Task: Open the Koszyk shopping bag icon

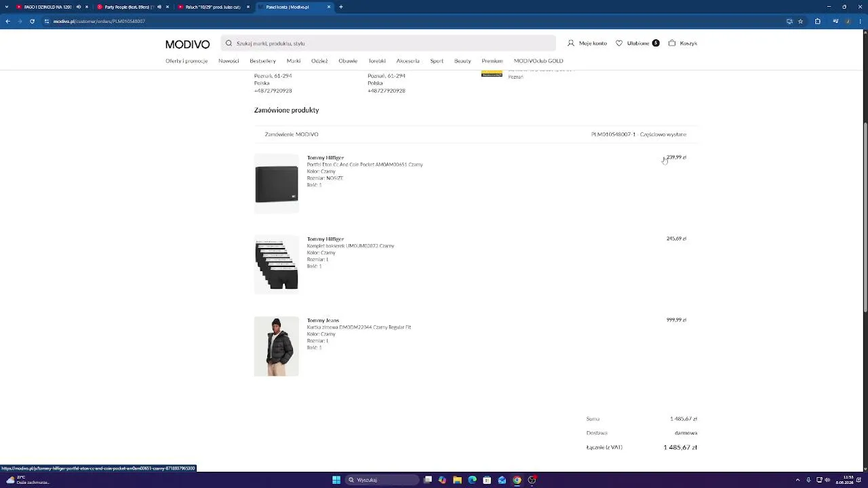Action: pyautogui.click(x=672, y=43)
